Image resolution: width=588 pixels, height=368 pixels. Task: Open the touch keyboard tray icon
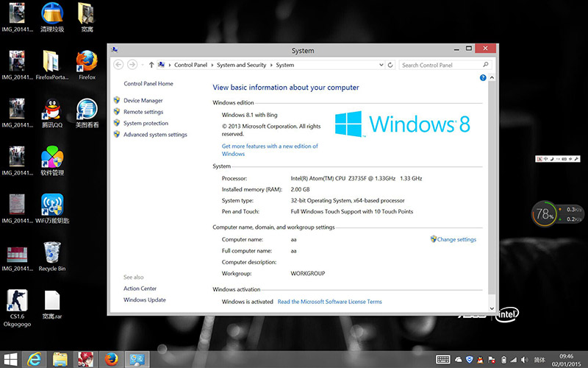click(x=443, y=360)
